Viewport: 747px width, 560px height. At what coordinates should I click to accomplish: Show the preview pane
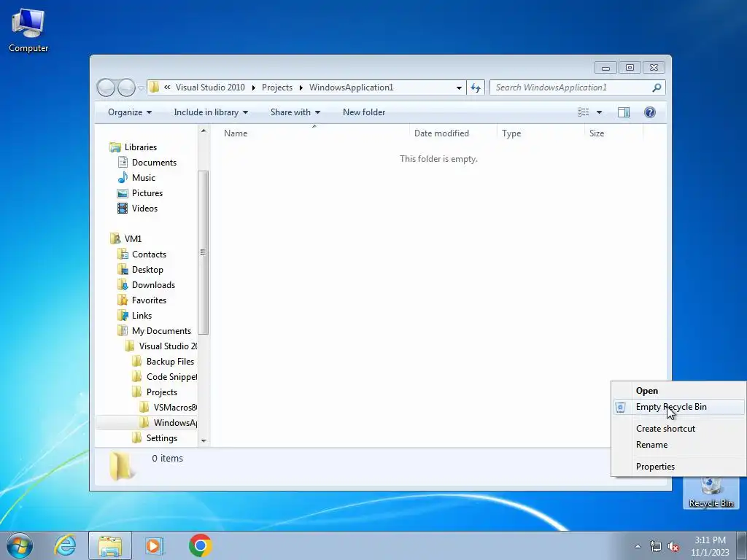[623, 112]
